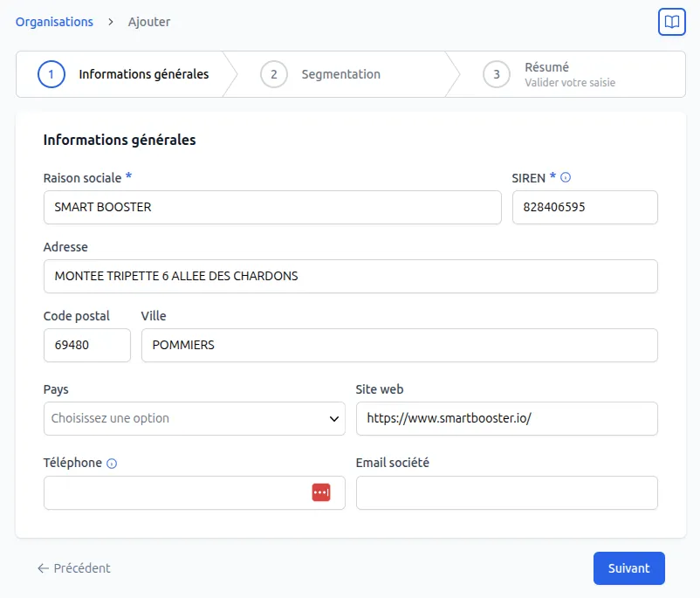Click the Code postal field showing 69480
The height and width of the screenshot is (598, 700).
(x=86, y=345)
